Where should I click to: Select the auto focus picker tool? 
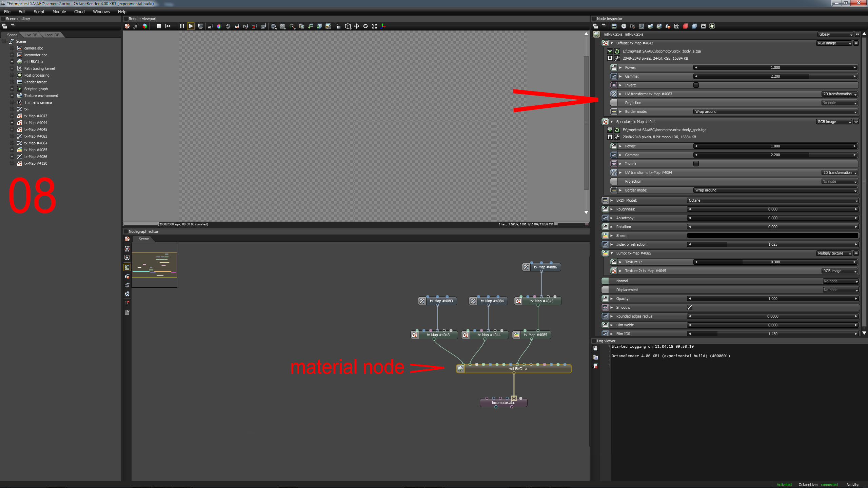pyautogui.click(x=210, y=26)
